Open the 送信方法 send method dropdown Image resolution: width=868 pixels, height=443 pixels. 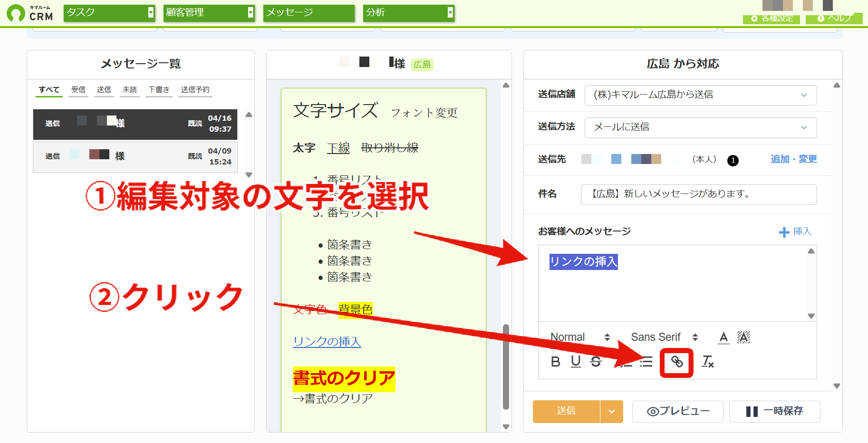(x=701, y=127)
